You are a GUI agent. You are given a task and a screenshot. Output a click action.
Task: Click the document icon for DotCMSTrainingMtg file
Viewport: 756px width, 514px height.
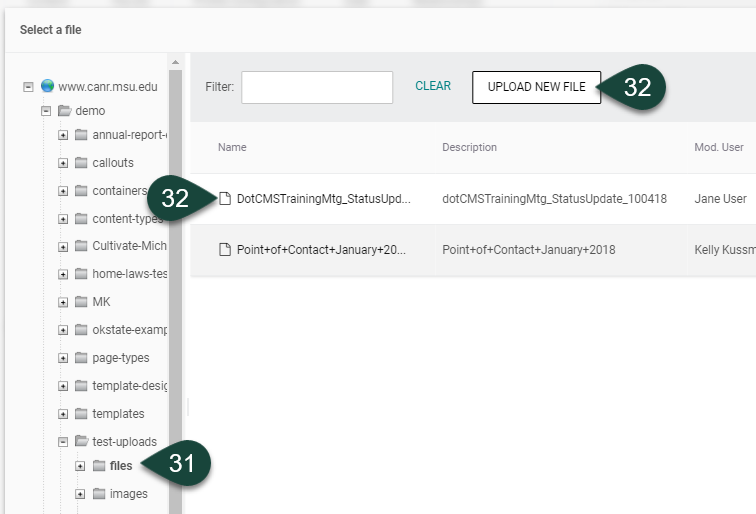[x=225, y=199]
